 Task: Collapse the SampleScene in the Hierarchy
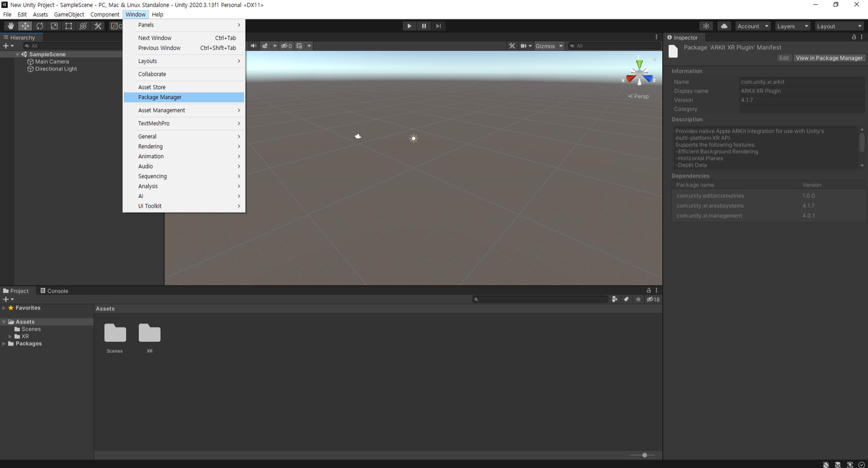pyautogui.click(x=17, y=54)
